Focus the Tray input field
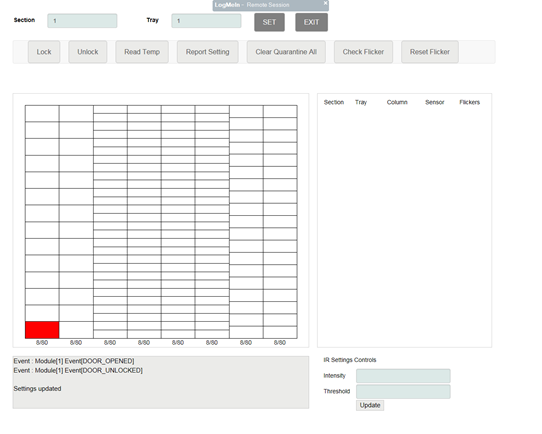Viewport: 542px width, 434px height. coord(206,21)
